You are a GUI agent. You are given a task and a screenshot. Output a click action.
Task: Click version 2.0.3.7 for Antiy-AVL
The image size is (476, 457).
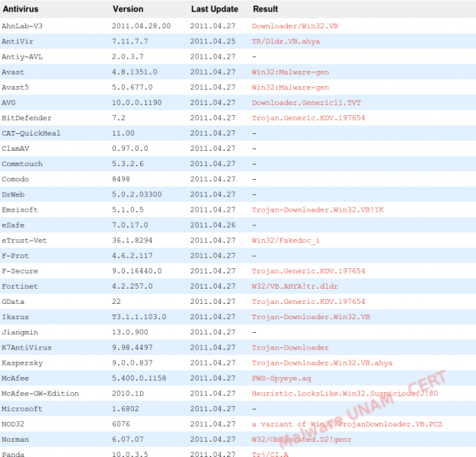(127, 57)
